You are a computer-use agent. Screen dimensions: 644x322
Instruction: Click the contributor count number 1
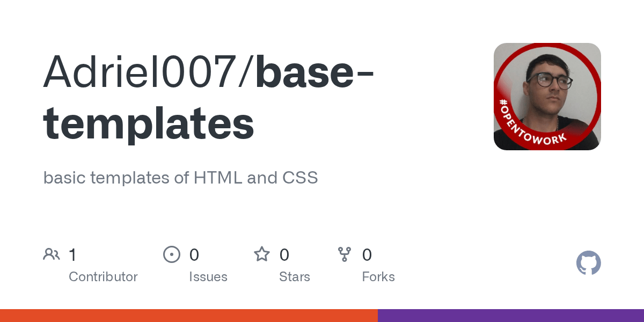click(x=72, y=254)
